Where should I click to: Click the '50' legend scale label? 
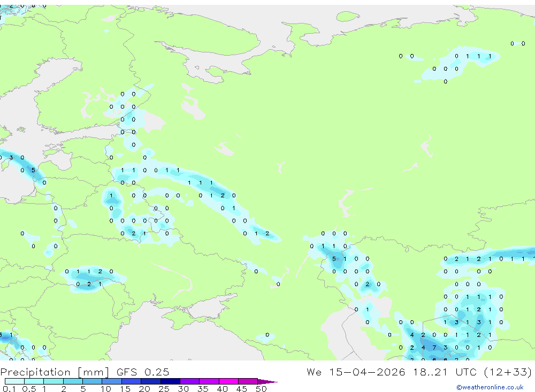pos(261,389)
